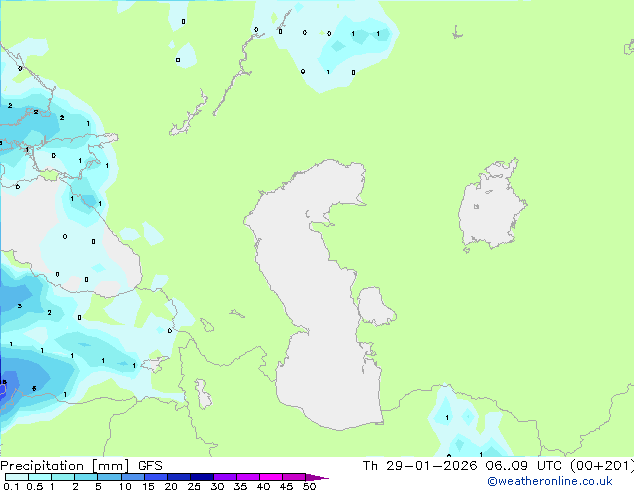Select the magenta swatch between 35 and 40
The width and height of the screenshot is (634, 490).
click(x=247, y=477)
